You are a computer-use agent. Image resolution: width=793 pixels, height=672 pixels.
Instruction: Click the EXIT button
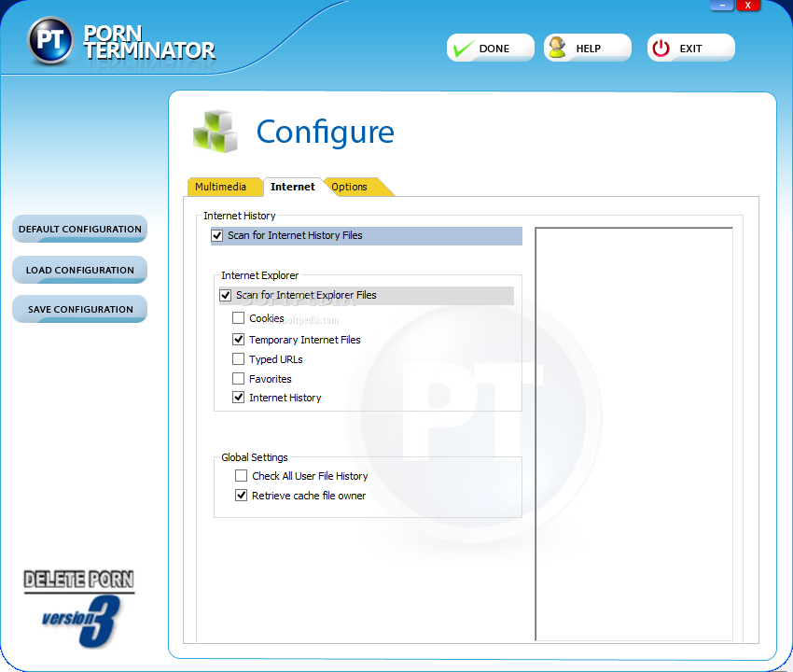coord(690,49)
